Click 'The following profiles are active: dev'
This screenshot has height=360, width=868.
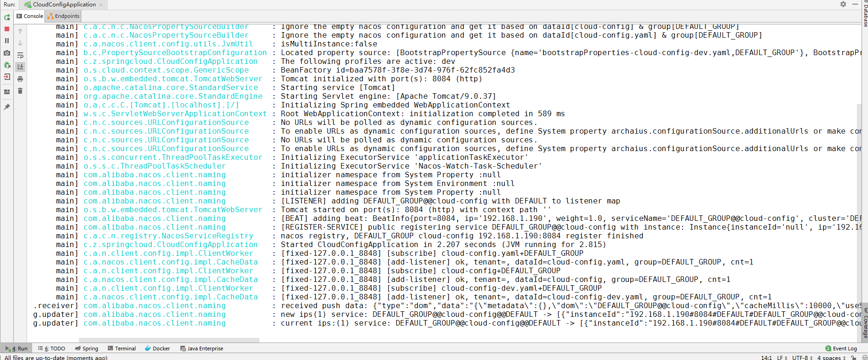[368, 62]
